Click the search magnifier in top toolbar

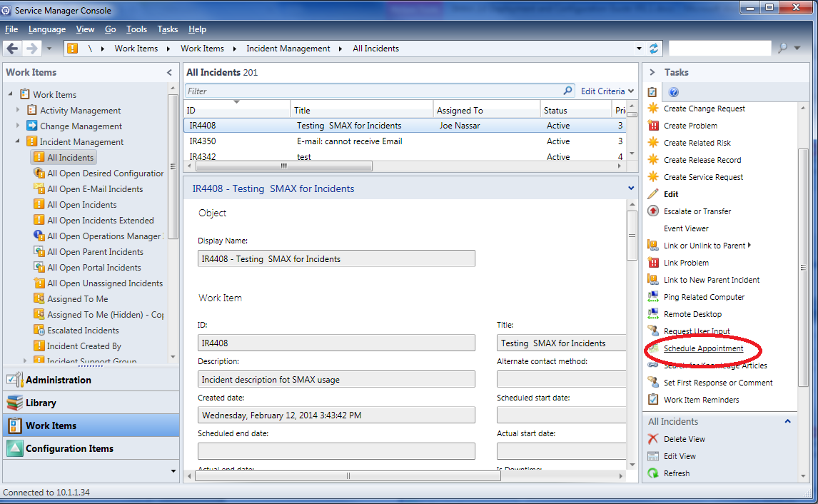coord(782,48)
